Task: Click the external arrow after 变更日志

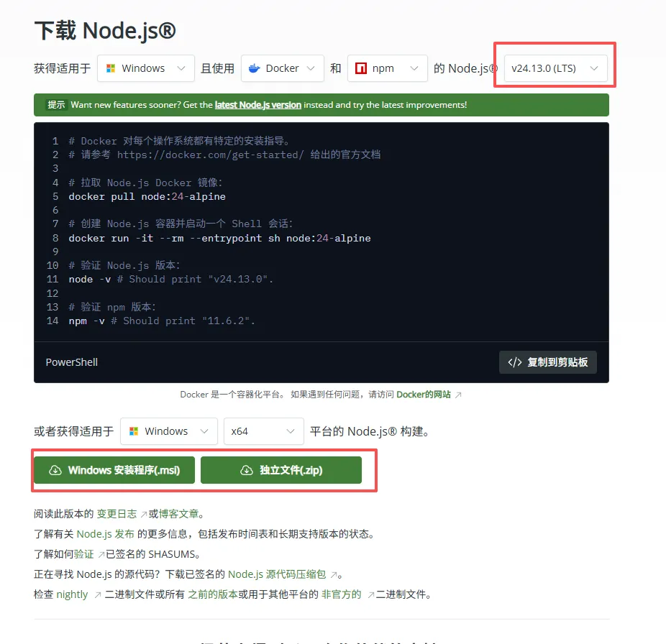Action: point(144,515)
